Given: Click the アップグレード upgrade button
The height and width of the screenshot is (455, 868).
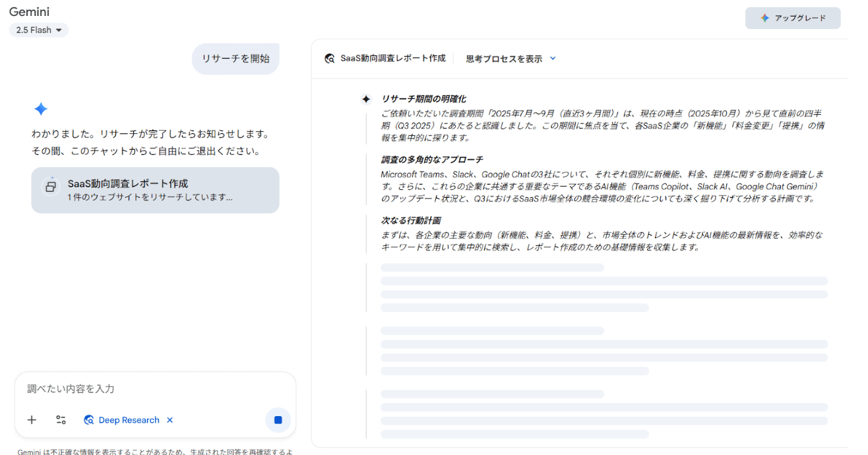Looking at the screenshot, I should [x=793, y=18].
